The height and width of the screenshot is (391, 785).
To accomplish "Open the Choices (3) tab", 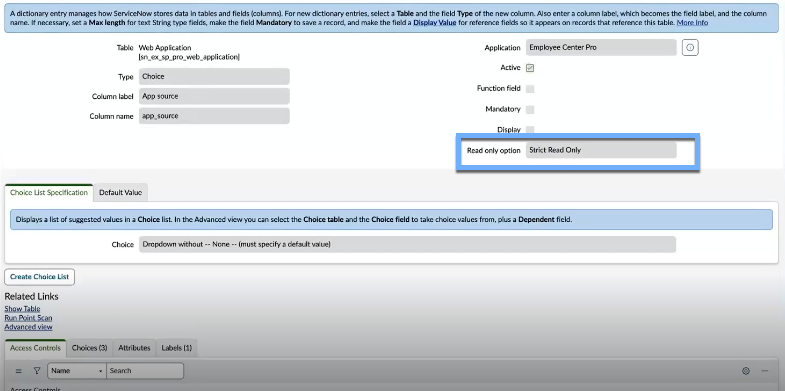I will click(x=90, y=348).
